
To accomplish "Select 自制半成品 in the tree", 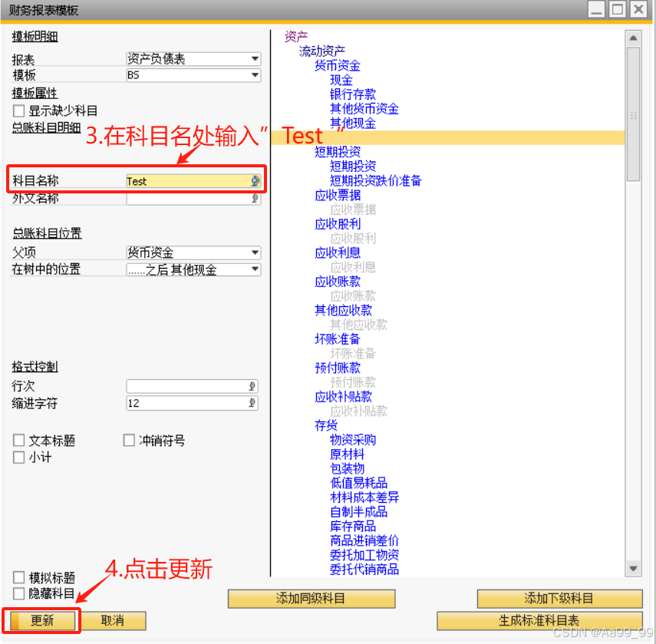I will [359, 512].
